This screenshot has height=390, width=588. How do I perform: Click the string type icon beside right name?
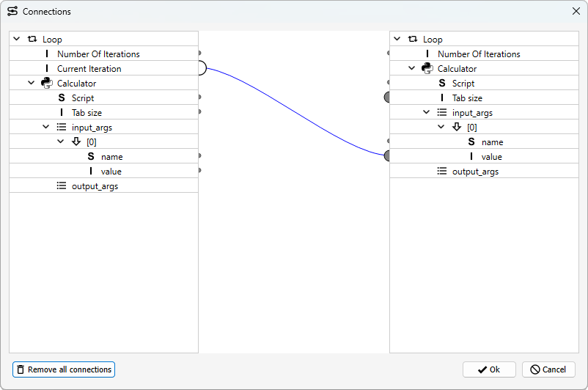[x=471, y=141]
